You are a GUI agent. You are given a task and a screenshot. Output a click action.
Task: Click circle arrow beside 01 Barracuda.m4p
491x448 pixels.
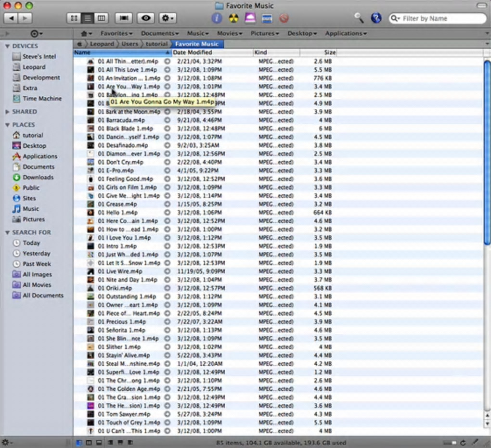(168, 120)
